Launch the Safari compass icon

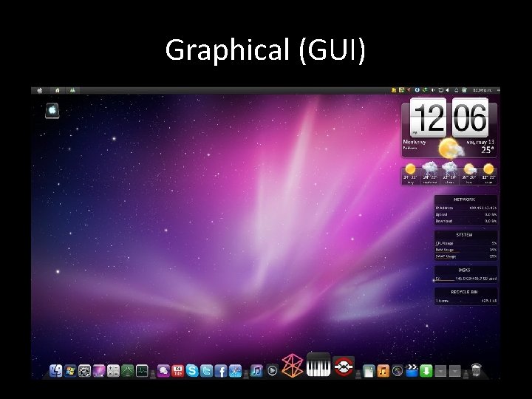235,370
